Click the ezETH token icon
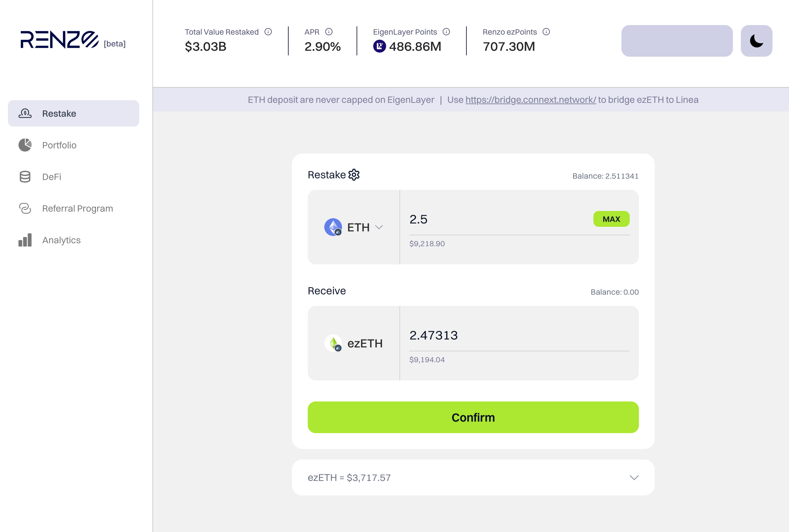Viewport: 789px width, 532px height. [x=333, y=343]
